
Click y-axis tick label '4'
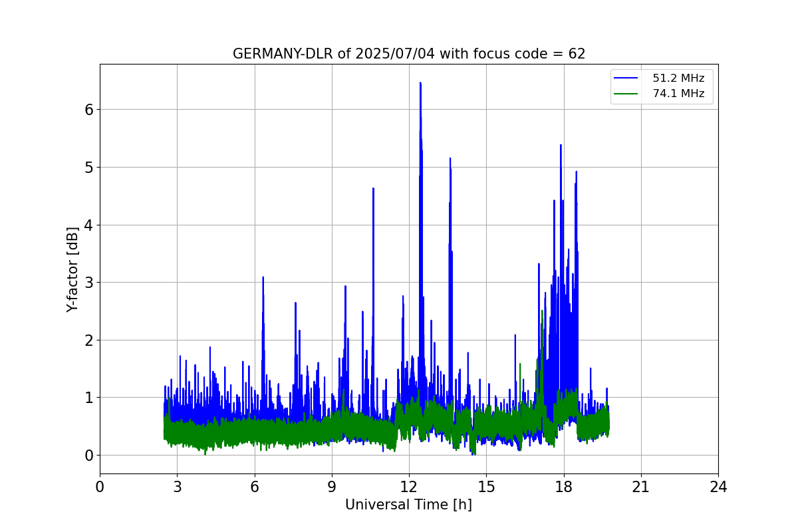[88, 225]
